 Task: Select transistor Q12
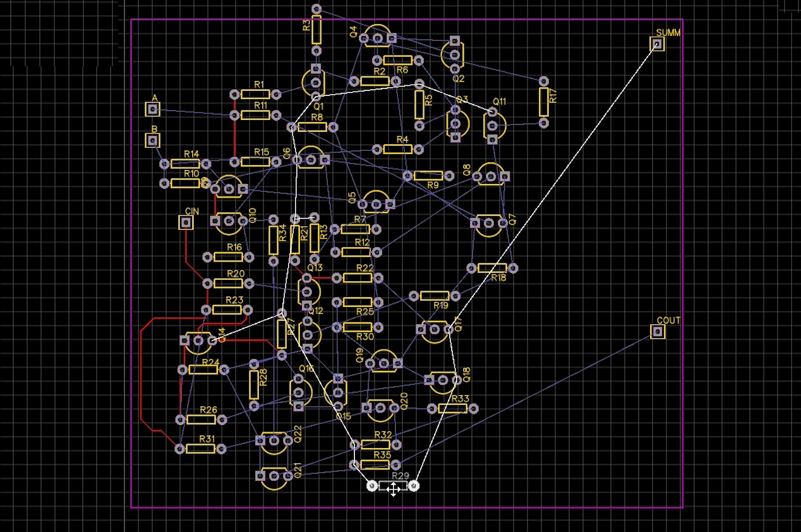(309, 334)
